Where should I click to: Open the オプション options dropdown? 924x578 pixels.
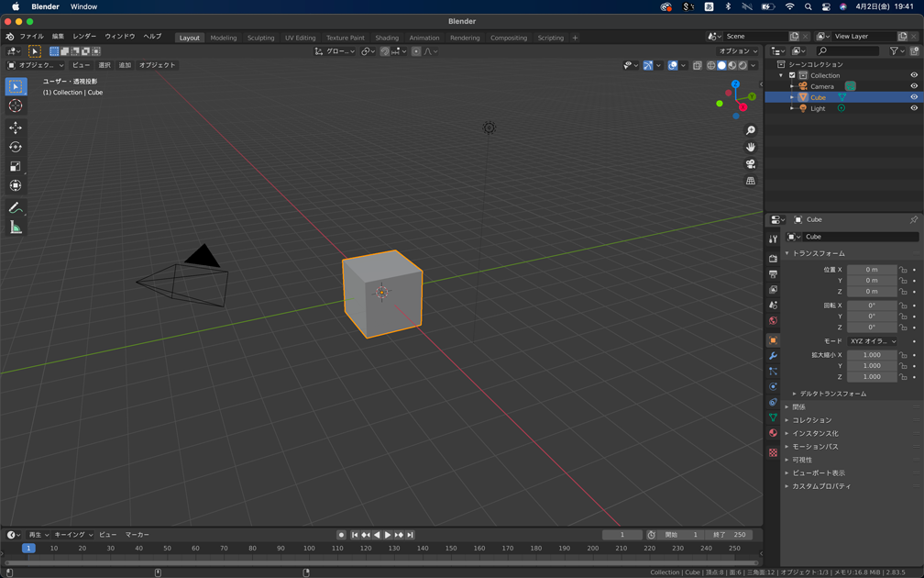click(738, 51)
